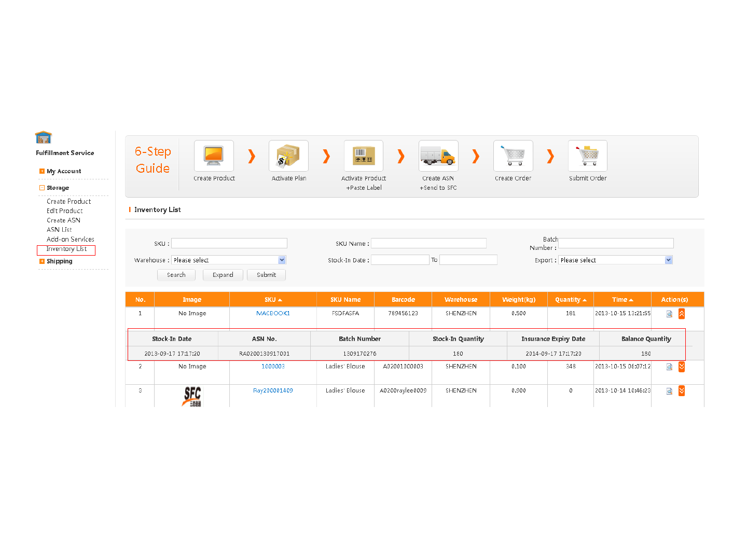Open Create ASN in sidebar

[x=63, y=220]
